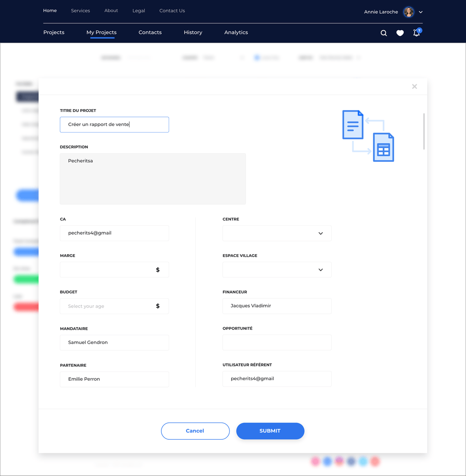466x476 pixels.
Task: Focus the CA email field
Action: pos(114,233)
